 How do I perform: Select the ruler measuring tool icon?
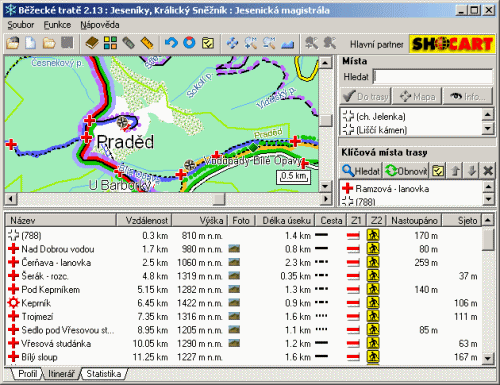tap(147, 43)
